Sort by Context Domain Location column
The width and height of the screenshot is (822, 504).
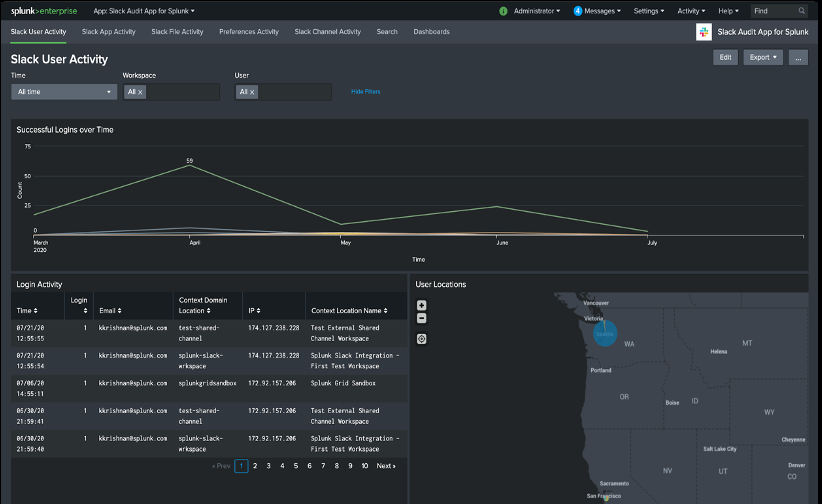click(203, 305)
